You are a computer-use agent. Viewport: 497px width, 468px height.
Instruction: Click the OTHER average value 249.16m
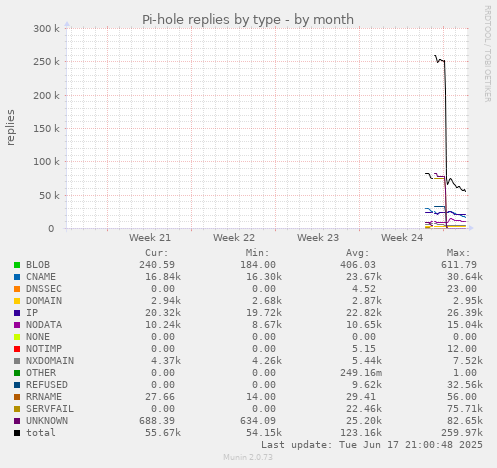[x=361, y=373]
